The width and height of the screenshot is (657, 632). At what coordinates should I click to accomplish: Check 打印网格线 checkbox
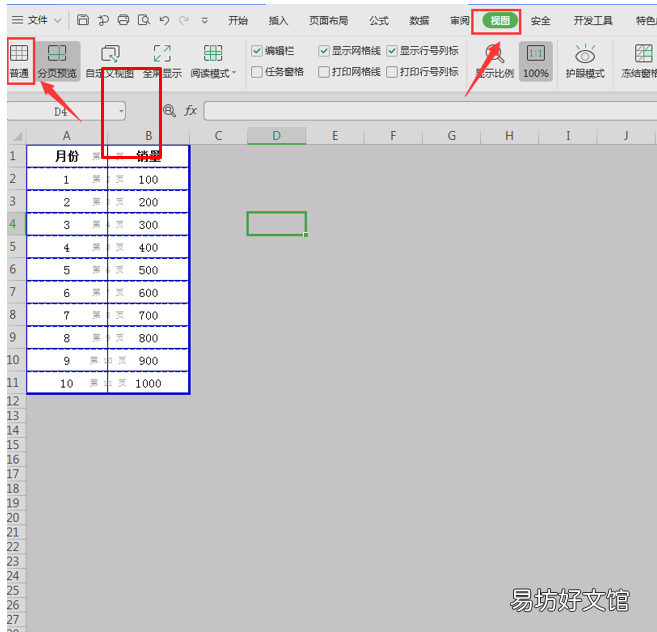point(323,72)
